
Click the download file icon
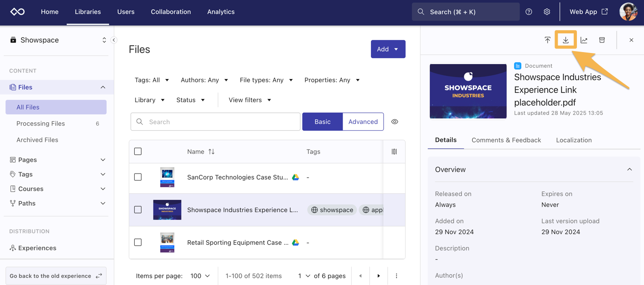pos(565,40)
